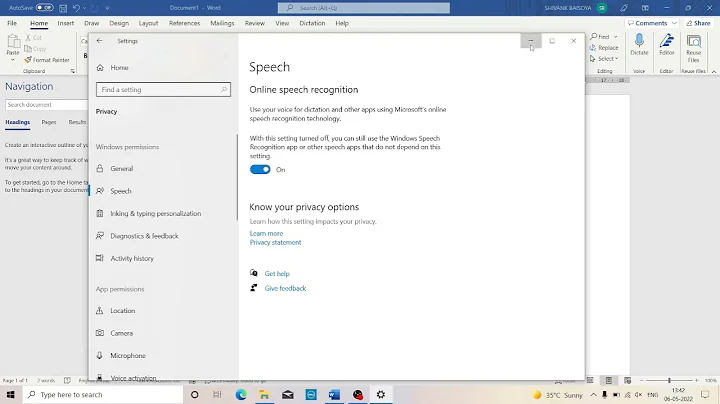Switch to Web Layout view icon
Viewport: 720px width, 404px height.
pyautogui.click(x=627, y=380)
